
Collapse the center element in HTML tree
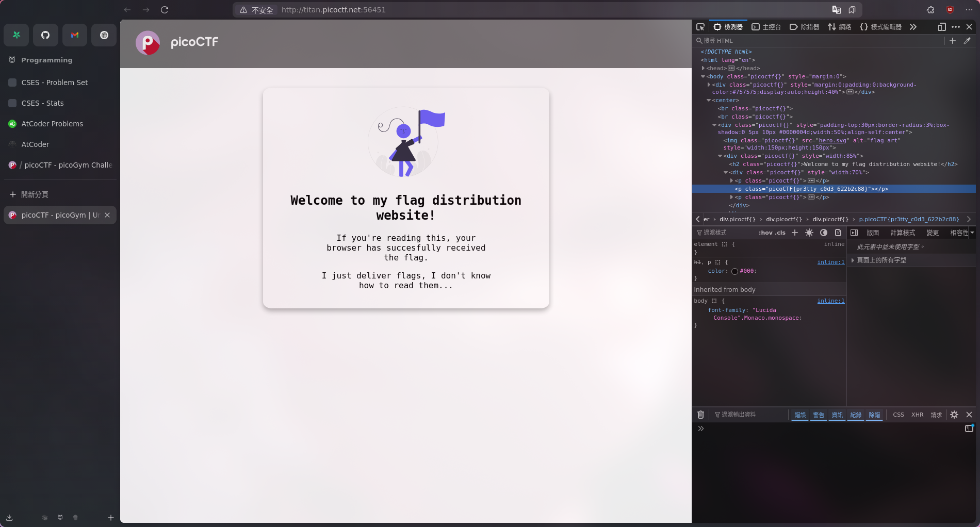point(709,100)
